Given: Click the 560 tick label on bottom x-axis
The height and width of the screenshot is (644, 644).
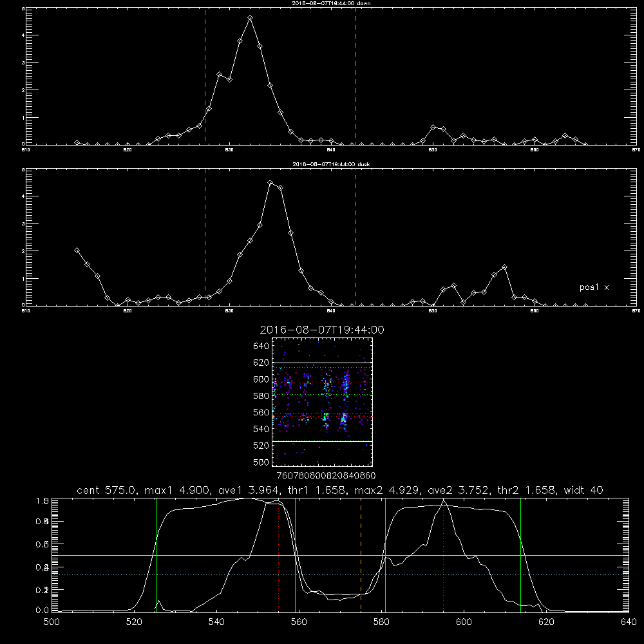Looking at the screenshot, I should [x=299, y=622].
